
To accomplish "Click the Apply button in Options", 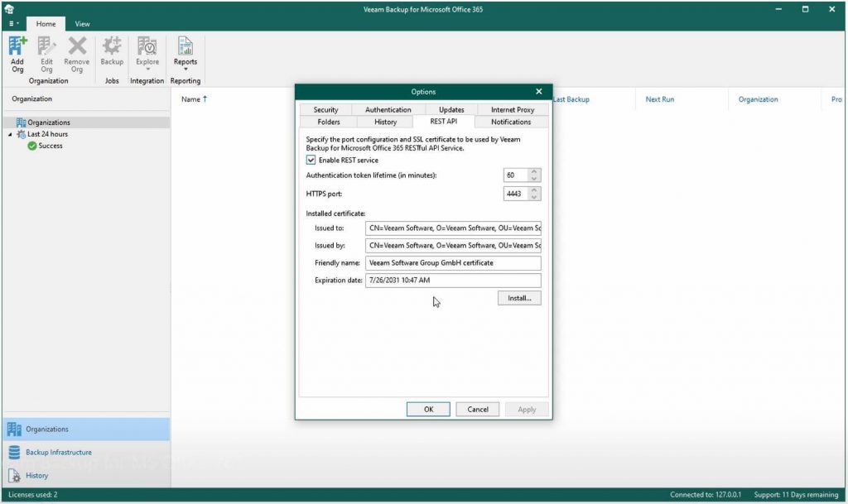I will 527,409.
